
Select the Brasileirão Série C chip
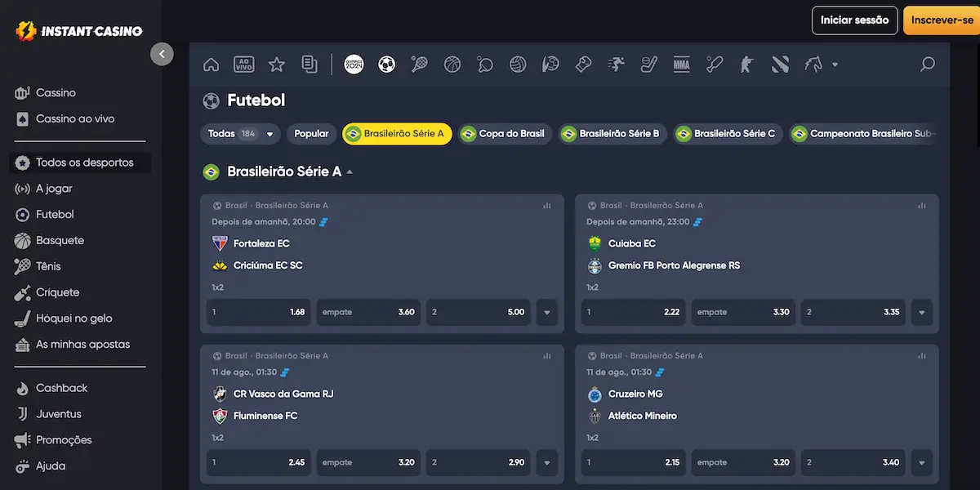pyautogui.click(x=728, y=134)
